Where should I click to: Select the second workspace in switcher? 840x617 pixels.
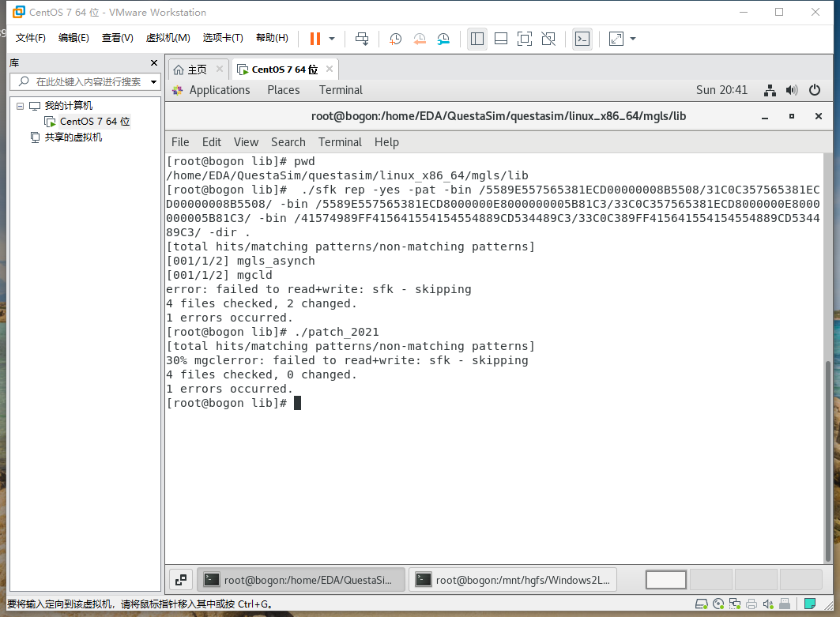point(711,580)
